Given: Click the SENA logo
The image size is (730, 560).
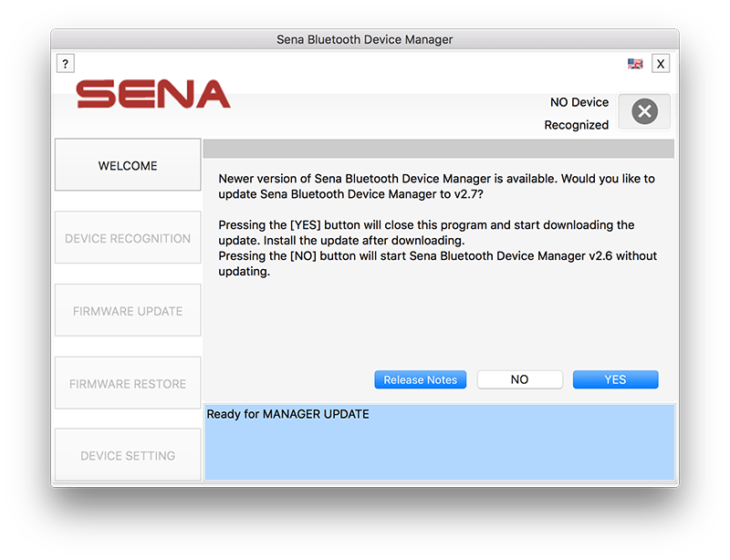Looking at the screenshot, I should pyautogui.click(x=153, y=94).
